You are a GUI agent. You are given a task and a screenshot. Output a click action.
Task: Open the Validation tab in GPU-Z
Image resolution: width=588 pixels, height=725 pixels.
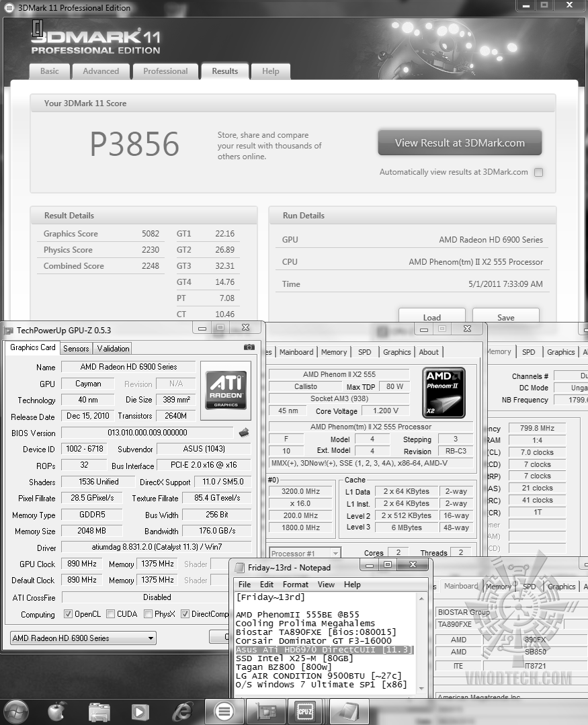pos(113,349)
